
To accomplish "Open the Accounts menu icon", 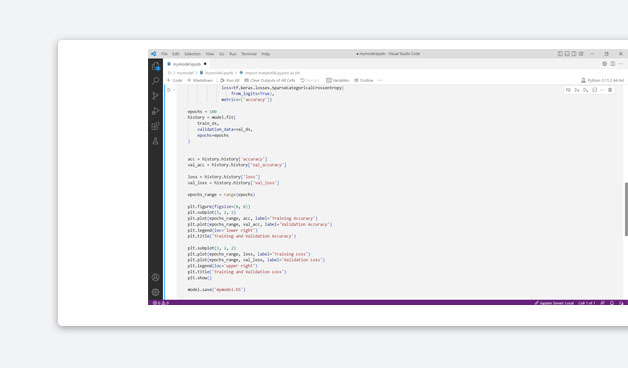I will point(155,277).
